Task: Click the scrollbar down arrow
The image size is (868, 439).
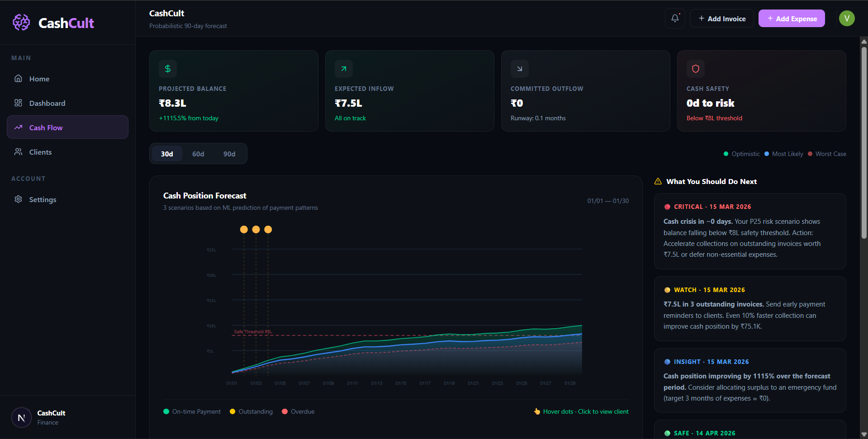Action: click(x=864, y=434)
